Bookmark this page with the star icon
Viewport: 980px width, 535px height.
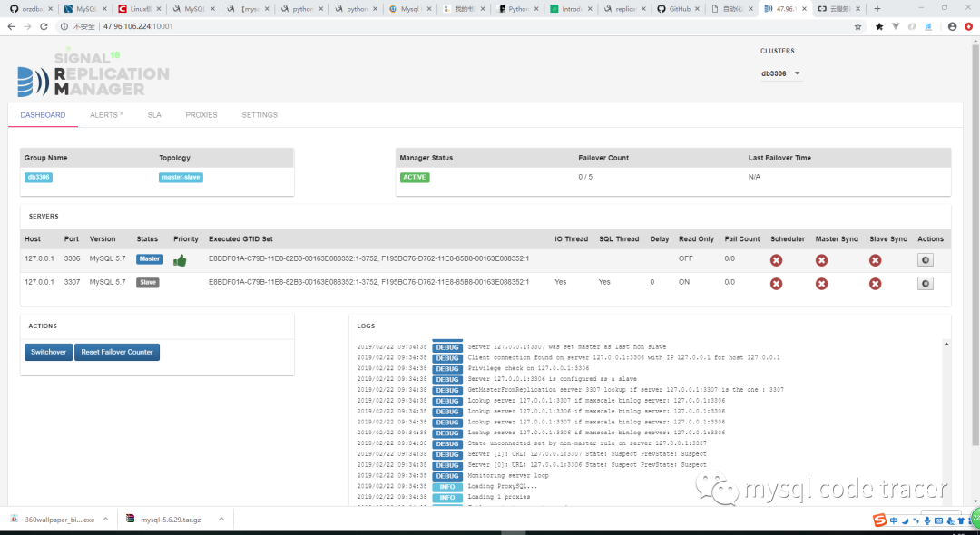pos(857,27)
